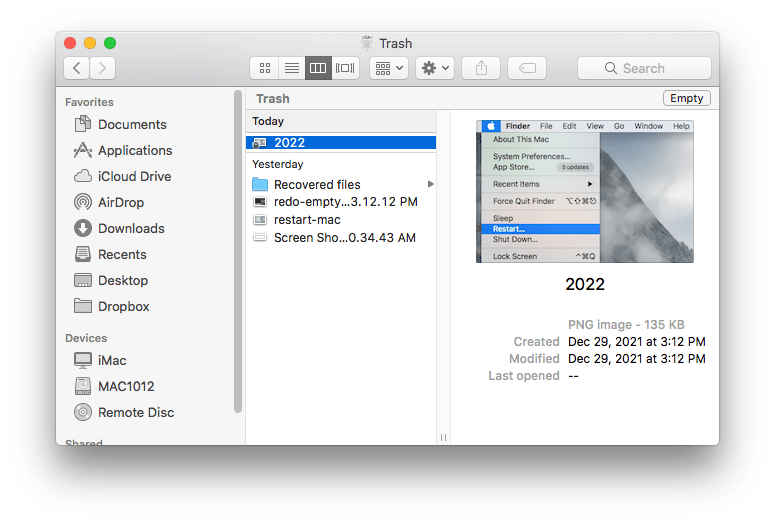The width and height of the screenshot is (775, 525).
Task: Click the Remote Disc icon
Action: coord(83,412)
